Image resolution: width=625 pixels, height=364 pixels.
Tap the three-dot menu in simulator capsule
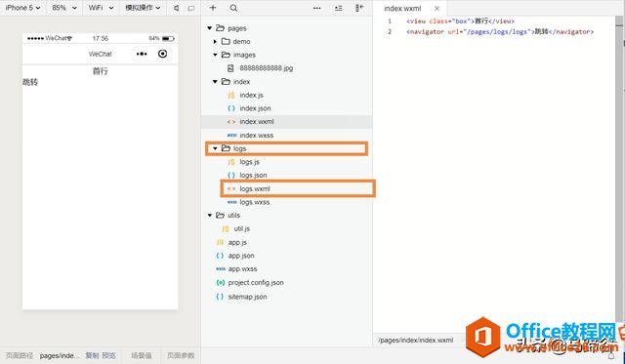142,54
